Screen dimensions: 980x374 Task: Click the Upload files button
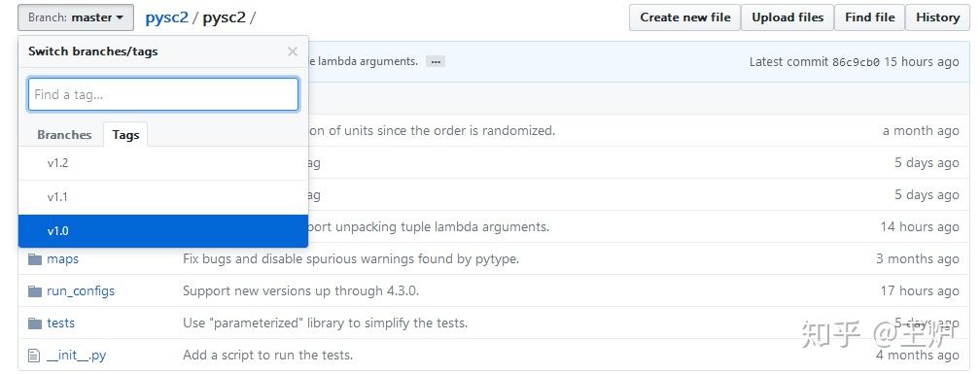pyautogui.click(x=787, y=17)
